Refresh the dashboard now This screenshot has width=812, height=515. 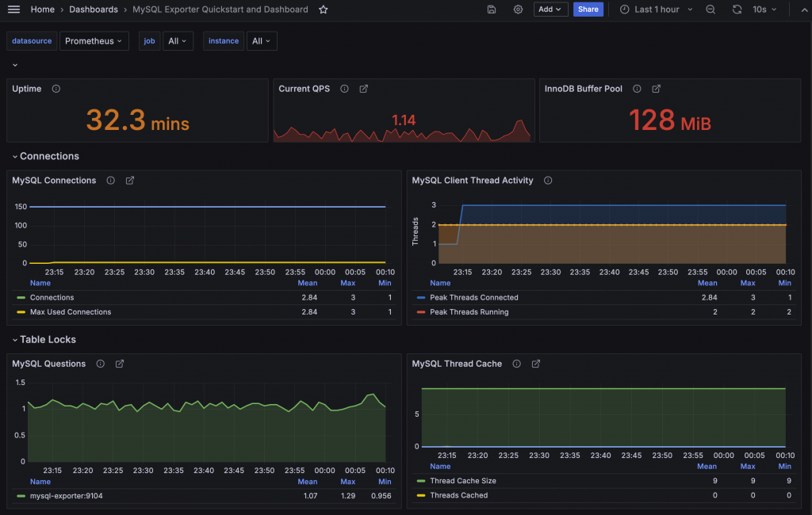[737, 10]
